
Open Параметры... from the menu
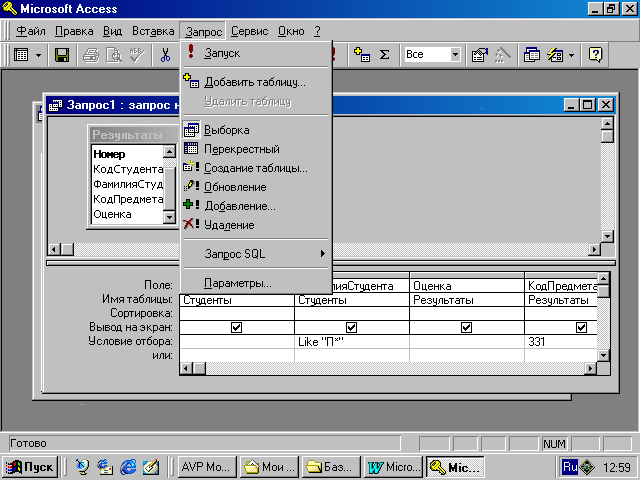pos(257,283)
